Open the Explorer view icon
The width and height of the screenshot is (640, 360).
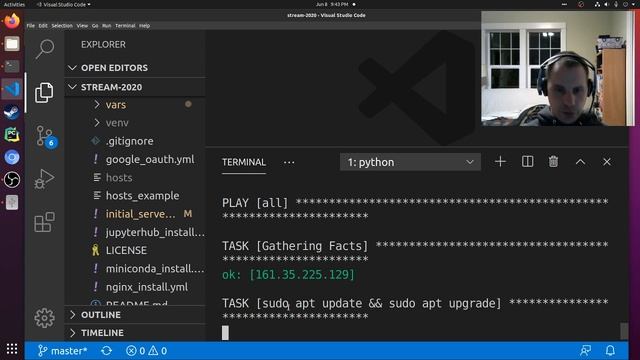click(x=44, y=92)
